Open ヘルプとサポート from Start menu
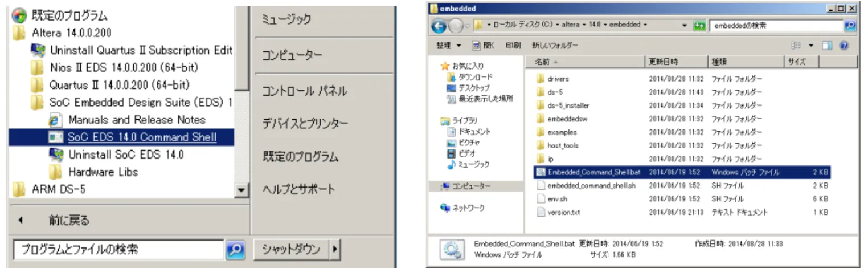Image resolution: width=868 pixels, height=268 pixels. click(x=298, y=189)
